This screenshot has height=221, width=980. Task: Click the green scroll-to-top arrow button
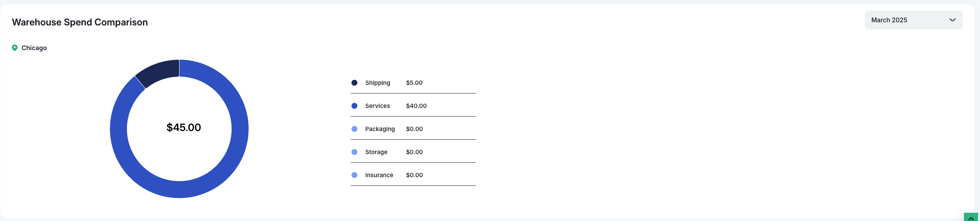click(971, 217)
